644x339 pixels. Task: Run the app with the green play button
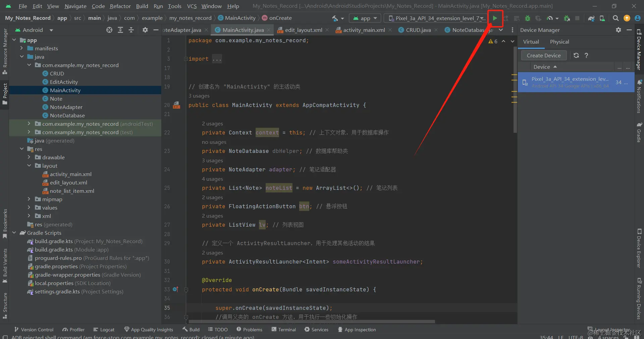(495, 18)
